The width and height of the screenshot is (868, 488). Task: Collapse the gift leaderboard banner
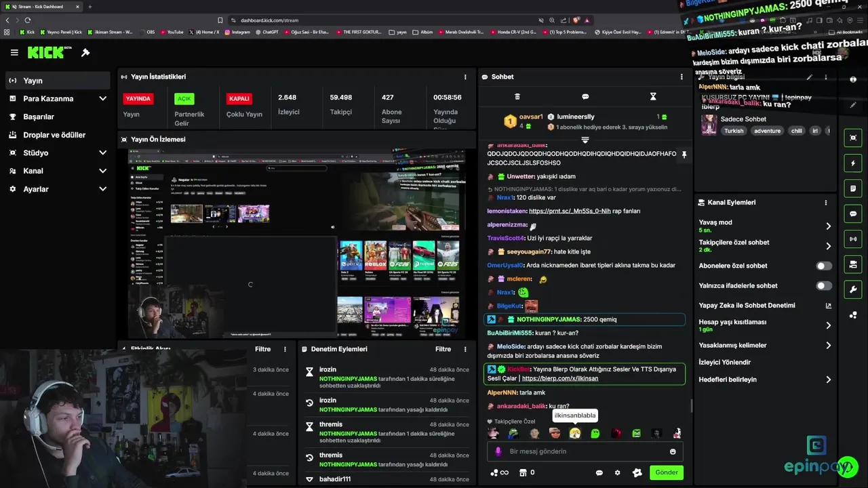point(585,140)
